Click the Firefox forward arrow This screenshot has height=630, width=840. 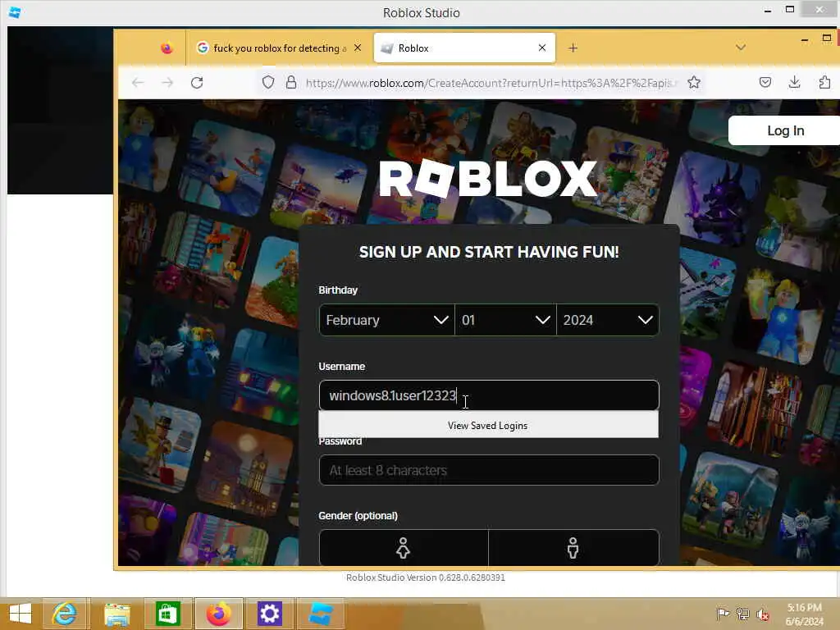167,83
